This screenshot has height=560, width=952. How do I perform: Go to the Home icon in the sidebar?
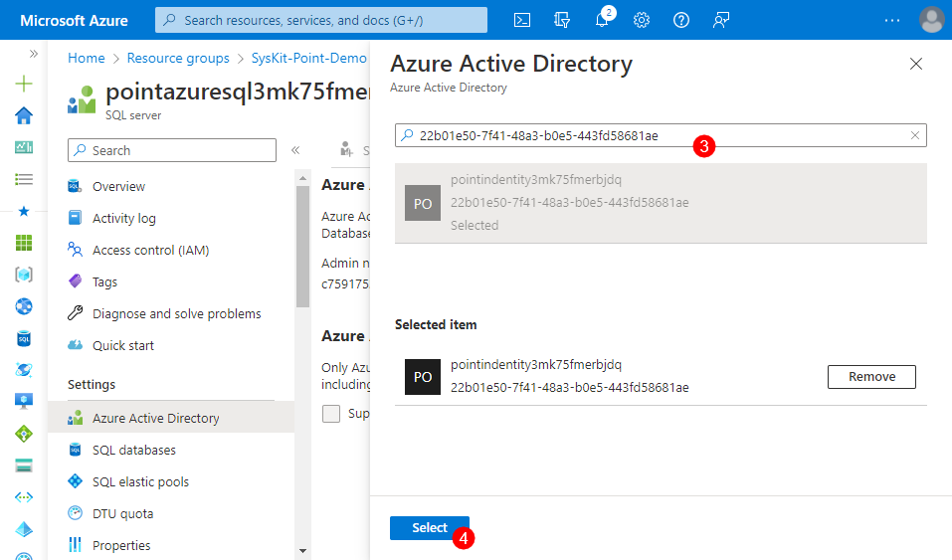[x=24, y=115]
